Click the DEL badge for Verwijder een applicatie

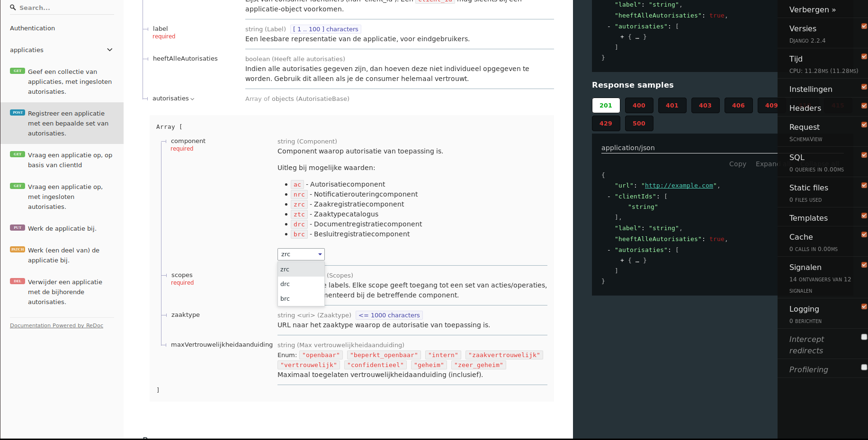(x=17, y=281)
